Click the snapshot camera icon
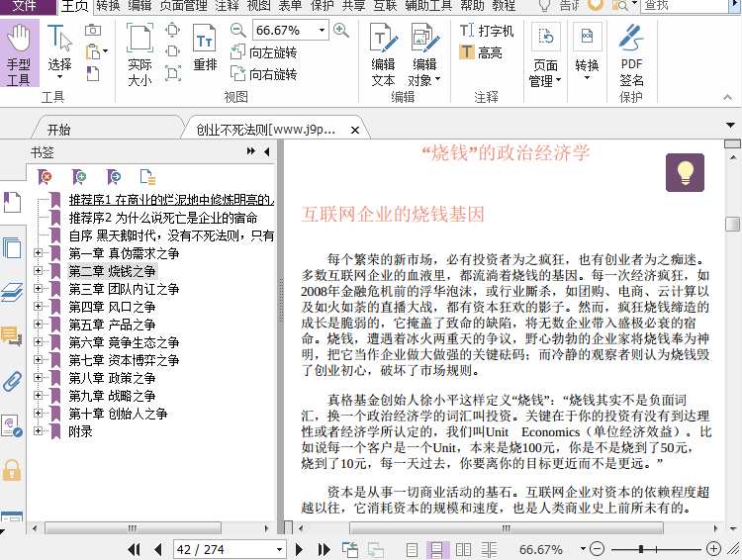Viewport: 742px width, 560px height. [93, 31]
